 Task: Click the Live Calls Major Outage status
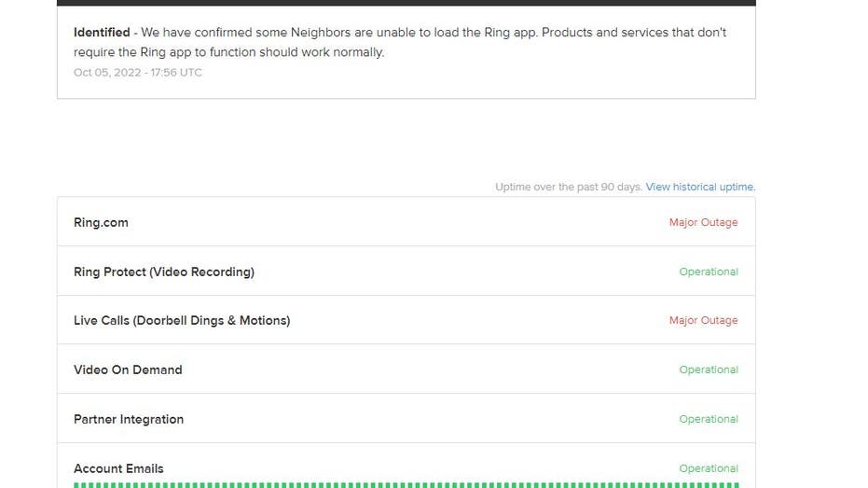coord(703,320)
